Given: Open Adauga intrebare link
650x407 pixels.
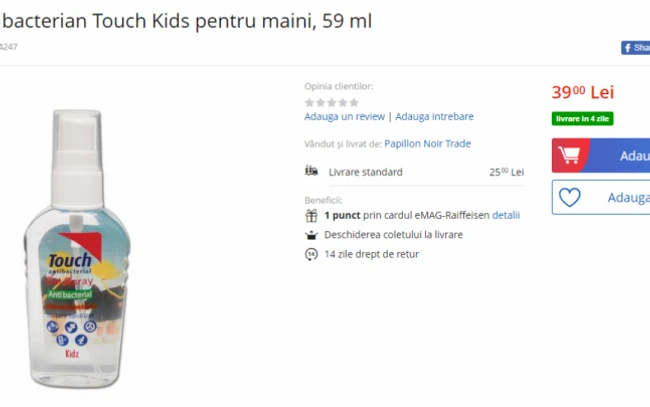Looking at the screenshot, I should tap(434, 116).
